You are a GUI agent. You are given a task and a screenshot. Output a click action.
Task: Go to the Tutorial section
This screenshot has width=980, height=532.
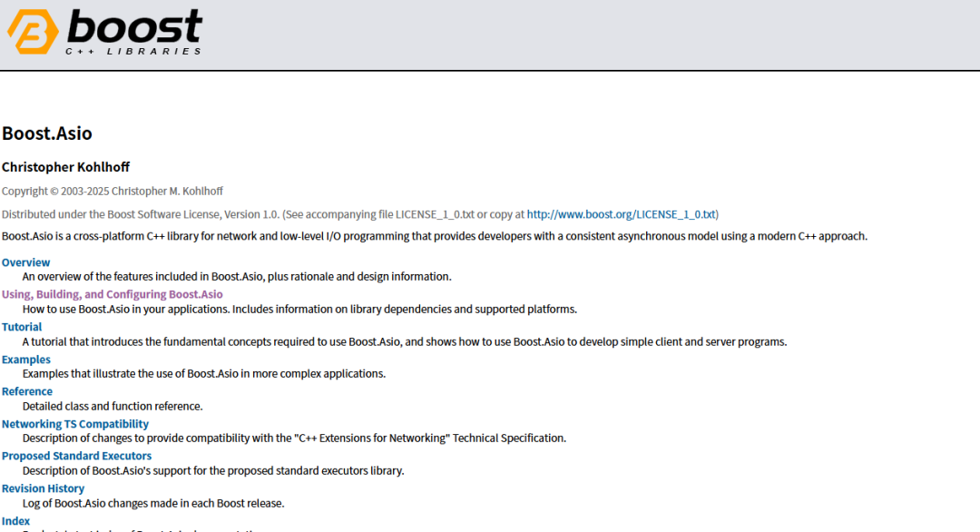click(22, 327)
